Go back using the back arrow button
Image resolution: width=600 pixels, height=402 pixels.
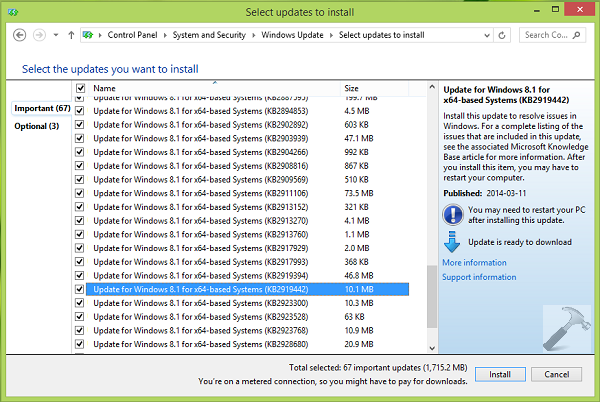(20, 35)
